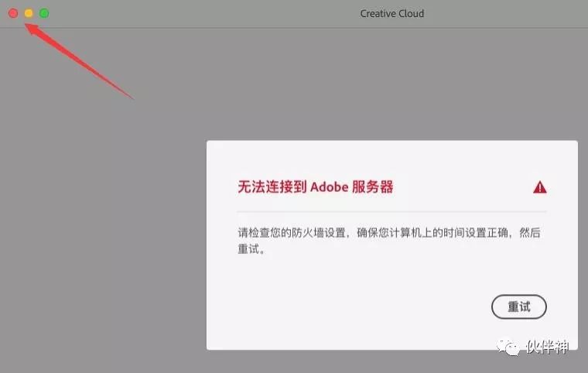Close the Creative Cloud window with red button

click(13, 13)
